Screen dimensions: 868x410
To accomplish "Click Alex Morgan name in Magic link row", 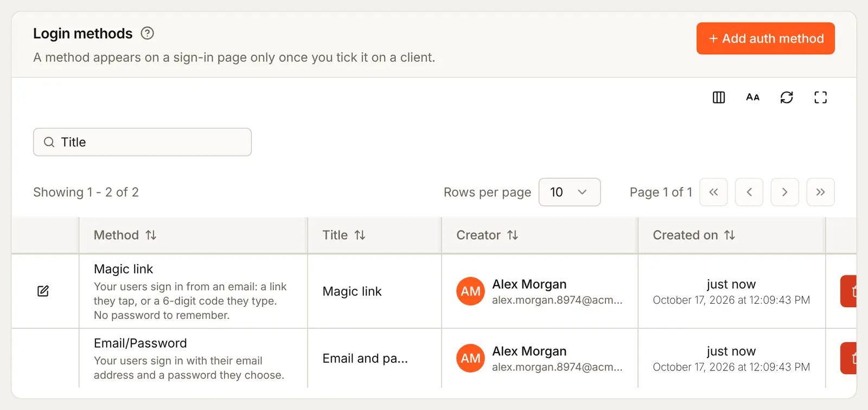I will pyautogui.click(x=529, y=284).
